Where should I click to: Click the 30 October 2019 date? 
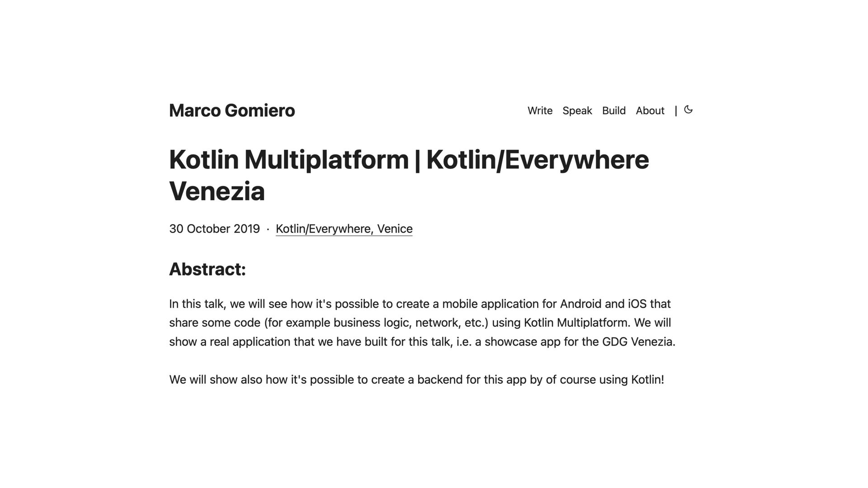tap(214, 229)
